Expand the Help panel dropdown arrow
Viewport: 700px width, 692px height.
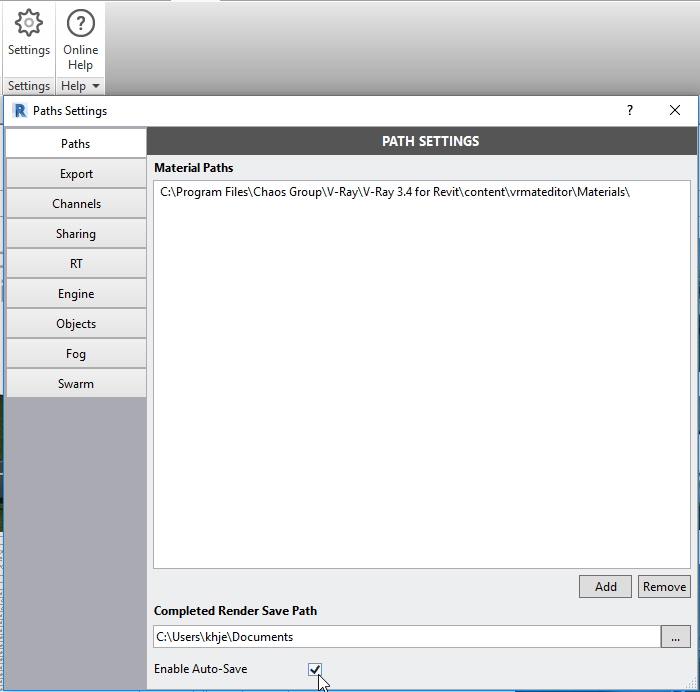(96, 86)
